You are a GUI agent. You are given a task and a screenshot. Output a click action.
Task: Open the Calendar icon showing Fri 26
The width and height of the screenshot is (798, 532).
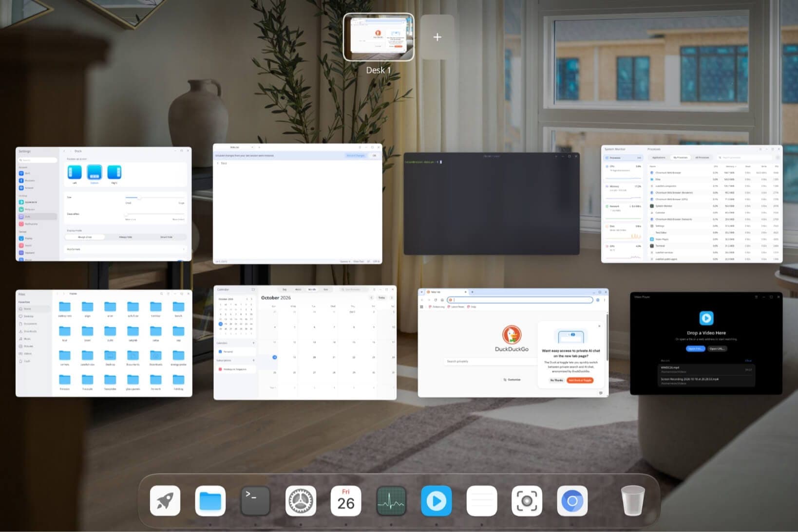tap(346, 501)
